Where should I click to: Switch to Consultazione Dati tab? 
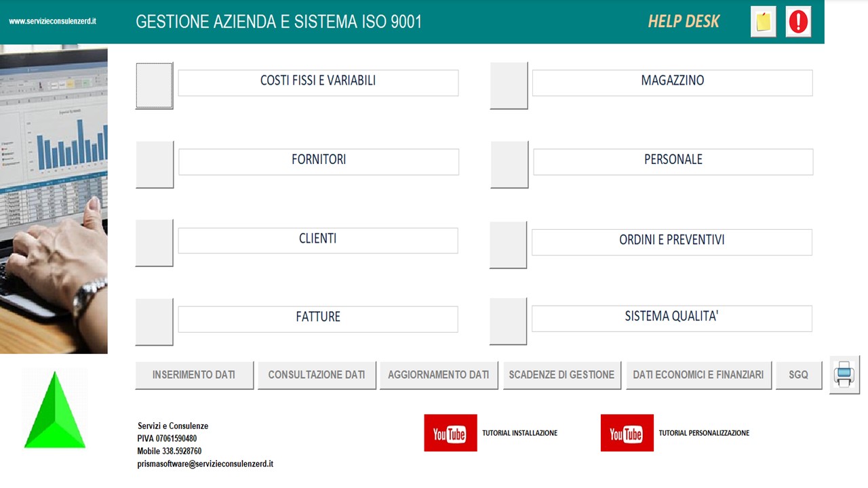tap(317, 375)
